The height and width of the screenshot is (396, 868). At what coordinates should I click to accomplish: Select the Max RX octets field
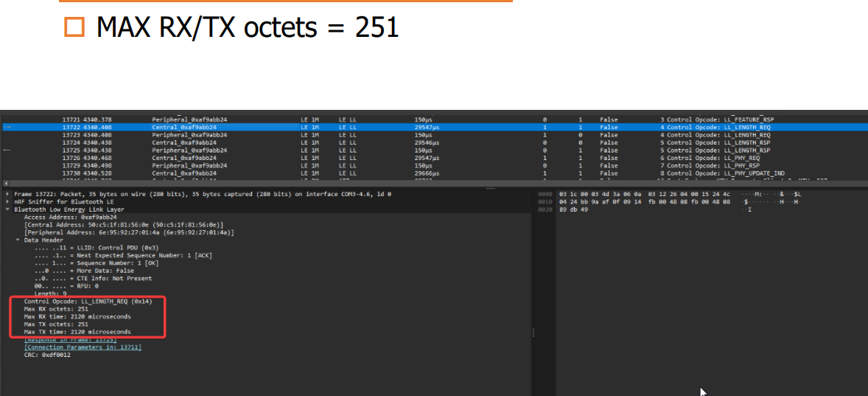point(56,309)
